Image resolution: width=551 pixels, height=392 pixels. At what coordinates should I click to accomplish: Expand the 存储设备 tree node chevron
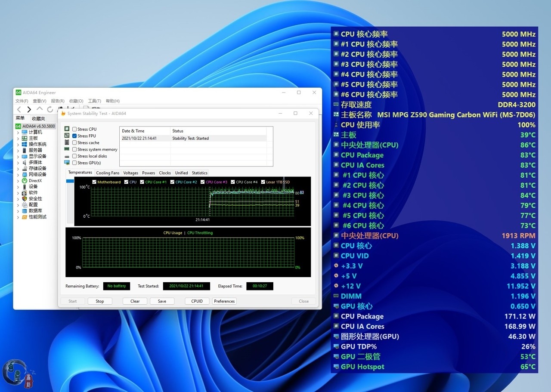point(18,169)
